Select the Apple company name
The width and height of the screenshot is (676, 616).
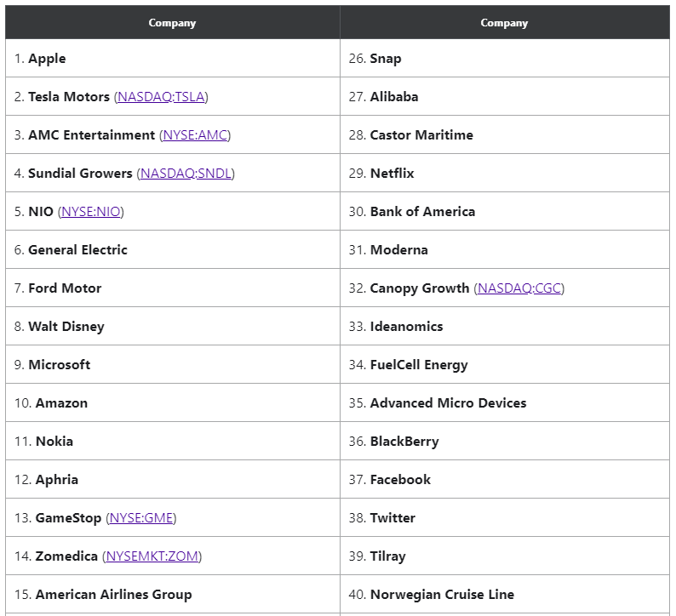click(47, 59)
